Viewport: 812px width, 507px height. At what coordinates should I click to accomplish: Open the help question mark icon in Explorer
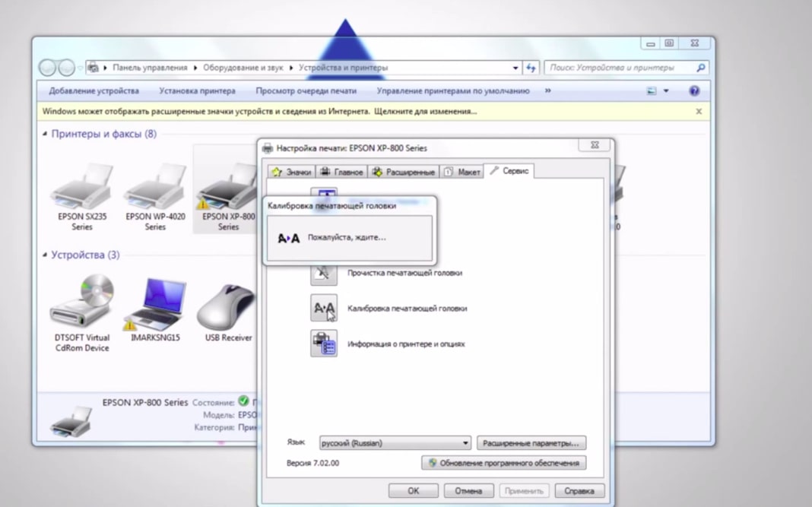(694, 90)
